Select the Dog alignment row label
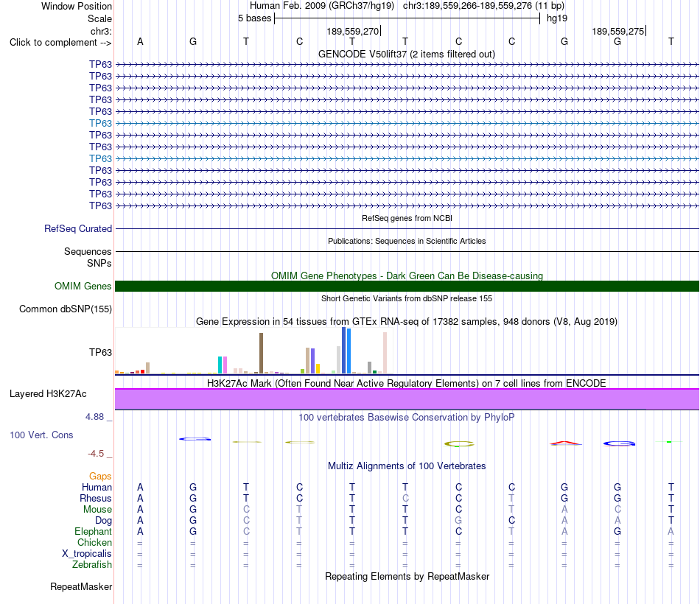Screen dimensions: 700x604 click(x=103, y=521)
